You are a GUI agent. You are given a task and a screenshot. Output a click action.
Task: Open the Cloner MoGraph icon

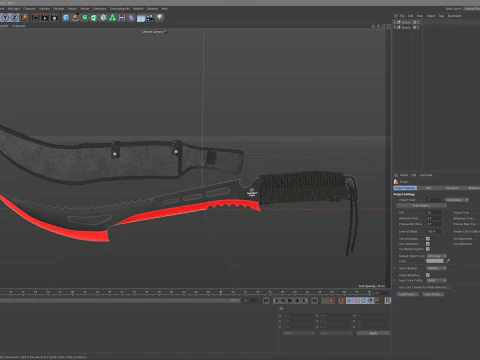(103, 17)
